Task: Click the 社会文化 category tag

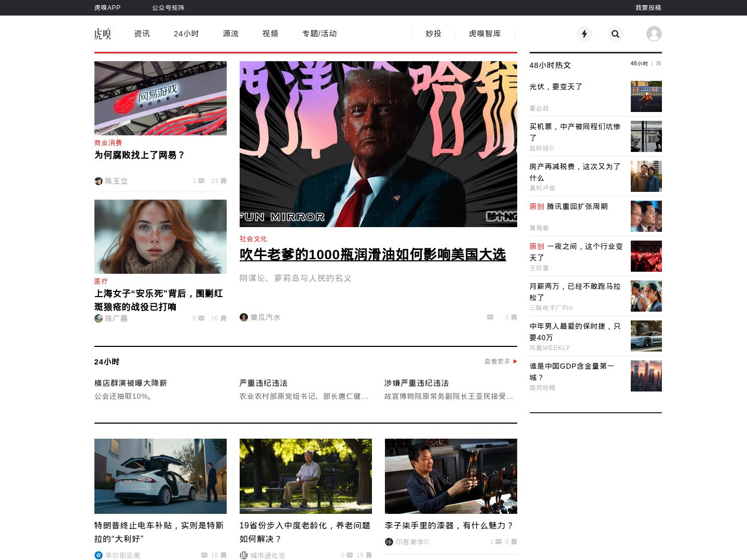Action: [x=254, y=239]
